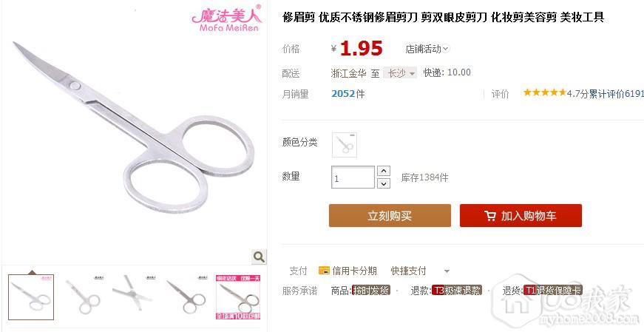The width and height of the screenshot is (644, 332).
Task: Select the open-scissors third thumbnail
Action: pos(132,297)
